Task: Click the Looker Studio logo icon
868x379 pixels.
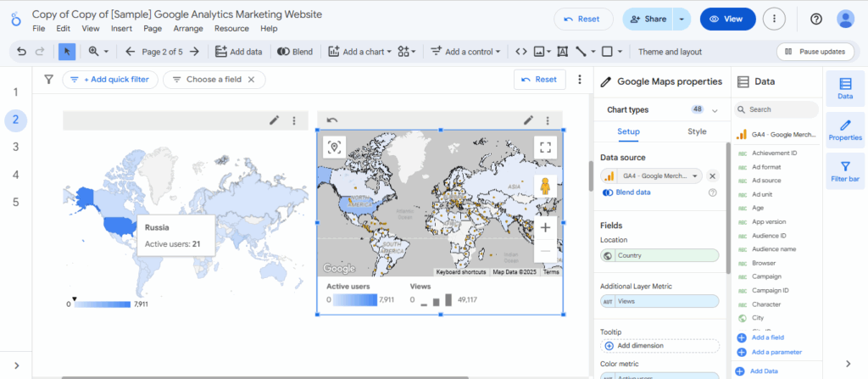Action: coord(16,20)
